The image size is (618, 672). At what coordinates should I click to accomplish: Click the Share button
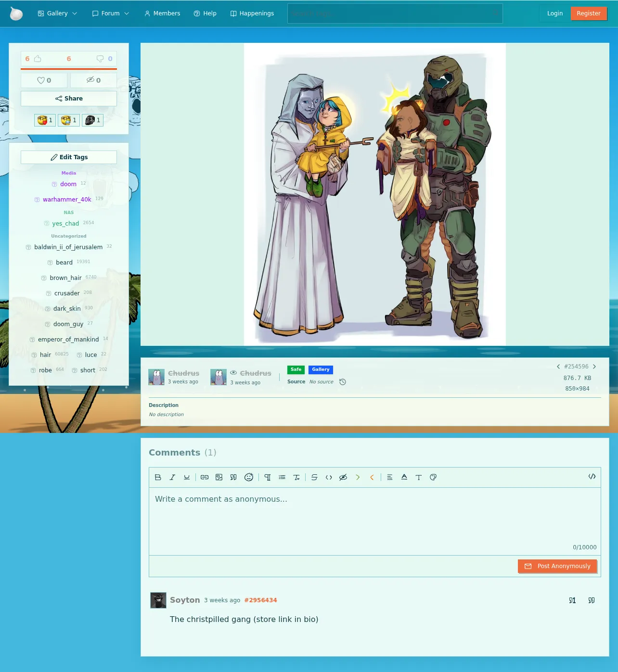click(x=69, y=99)
